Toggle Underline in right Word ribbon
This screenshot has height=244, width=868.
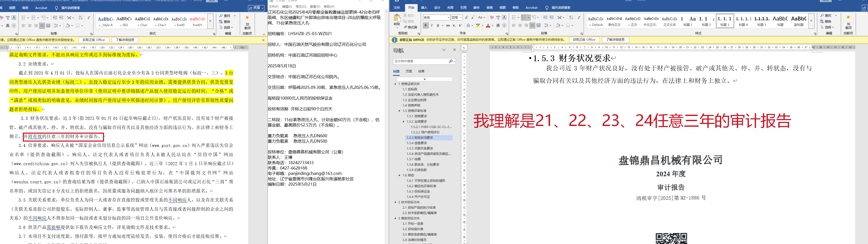click(438, 26)
